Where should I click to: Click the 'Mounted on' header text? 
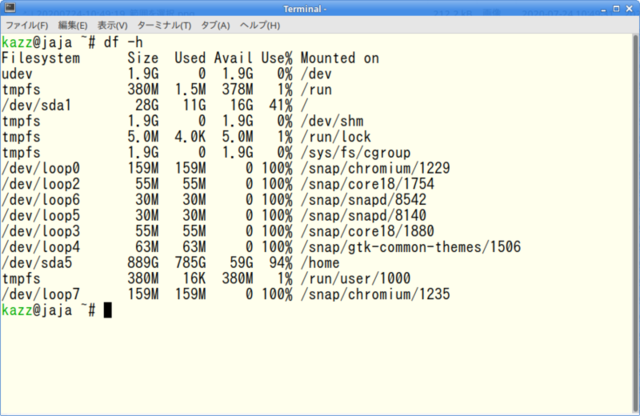coord(340,58)
